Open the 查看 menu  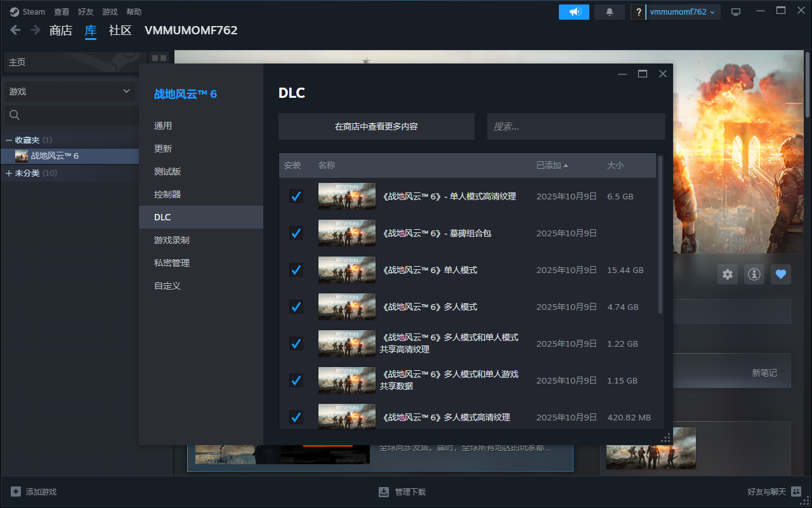[62, 12]
